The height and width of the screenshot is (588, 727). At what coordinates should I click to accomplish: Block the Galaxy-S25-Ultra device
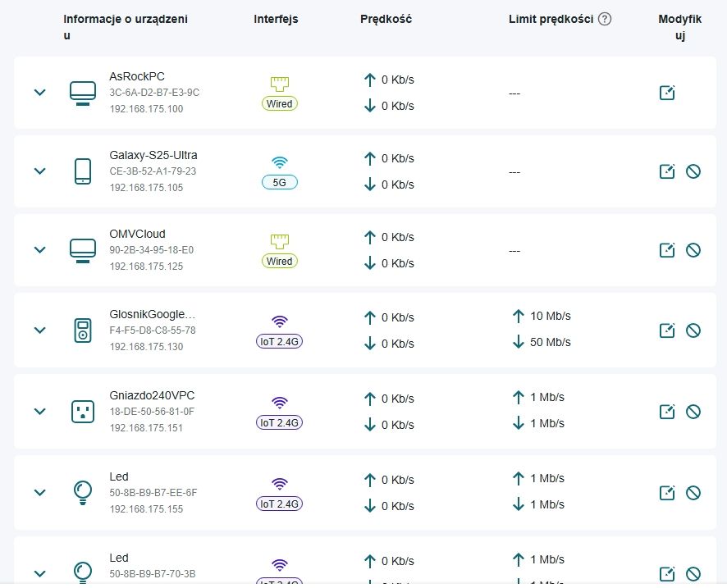click(x=693, y=171)
